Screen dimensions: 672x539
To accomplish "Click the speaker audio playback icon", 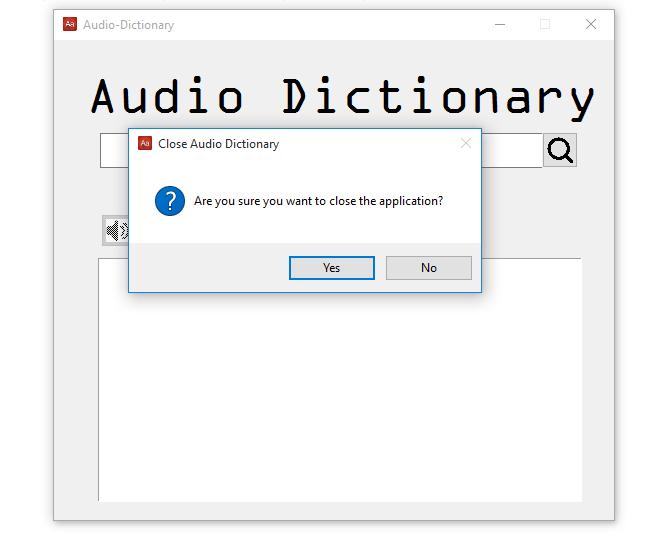I will click(x=115, y=231).
